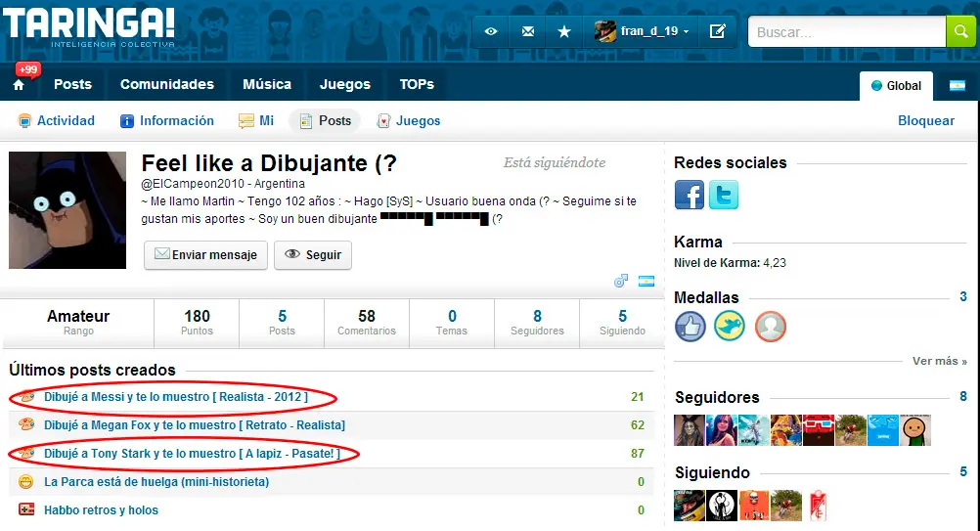The height and width of the screenshot is (531, 980).
Task: Switch to the Actividad profile tab
Action: pyautogui.click(x=57, y=120)
